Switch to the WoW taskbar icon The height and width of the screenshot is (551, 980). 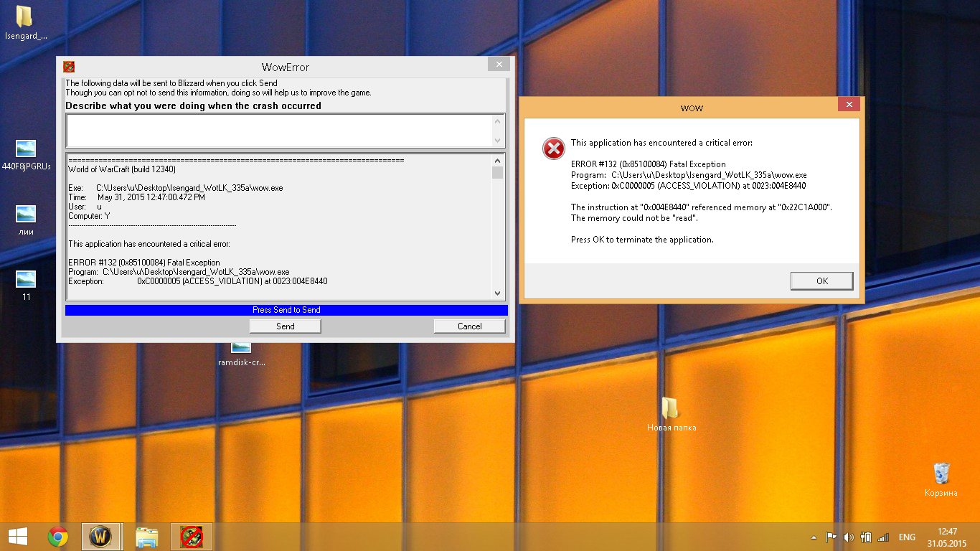(101, 537)
